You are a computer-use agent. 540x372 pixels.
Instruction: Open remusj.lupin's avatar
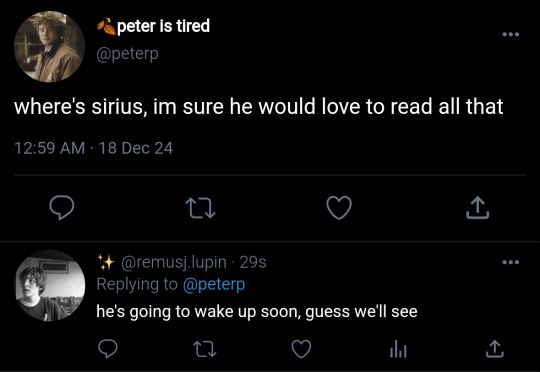[49, 286]
